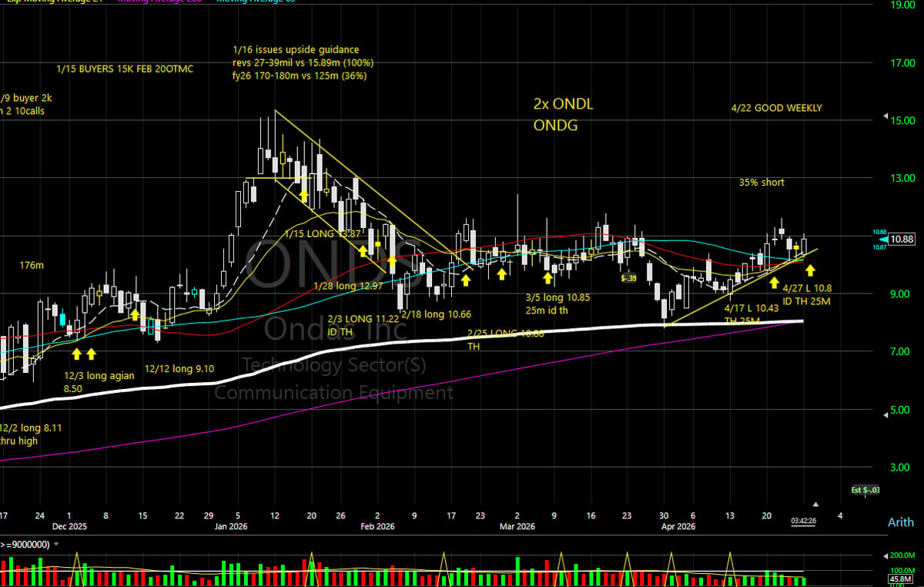The image size is (924, 587).
Task: Select yellow arrow above '12/12 long 9.10' note
Action: 135,314
